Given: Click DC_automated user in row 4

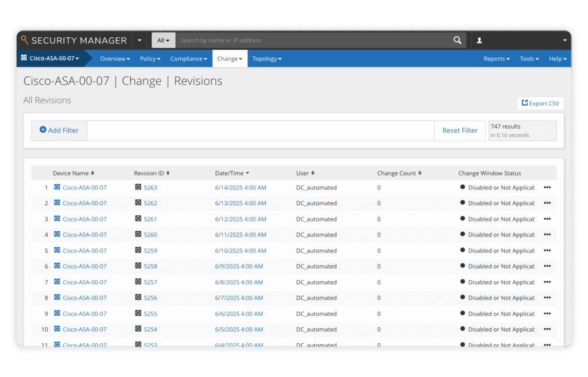Looking at the screenshot, I should point(316,235).
